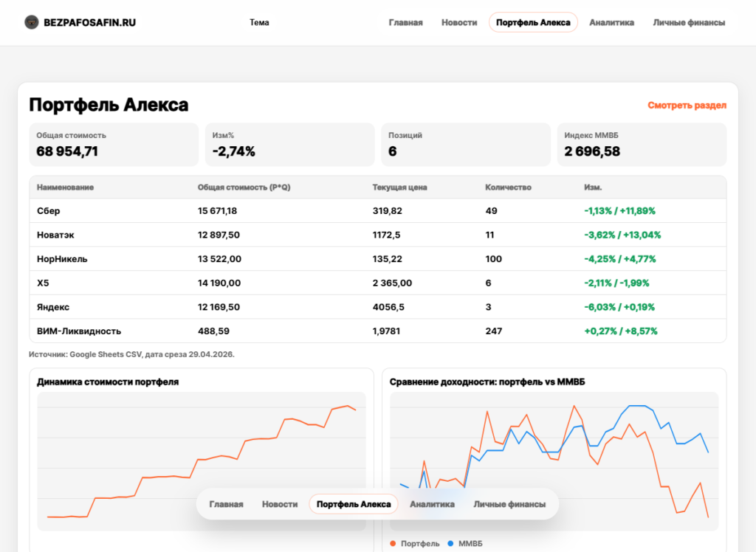Click ВИМ-Ликвидность total value 488,59
Image resolution: width=756 pixels, height=552 pixels.
click(213, 331)
